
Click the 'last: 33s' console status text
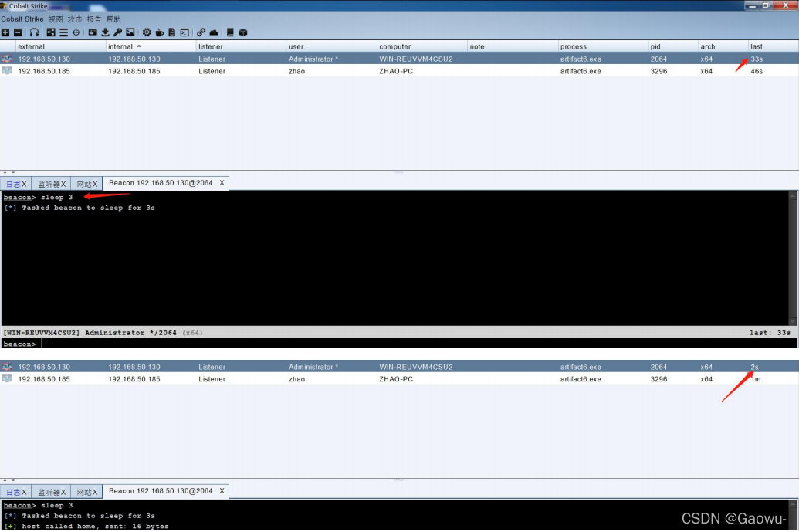[770, 332]
